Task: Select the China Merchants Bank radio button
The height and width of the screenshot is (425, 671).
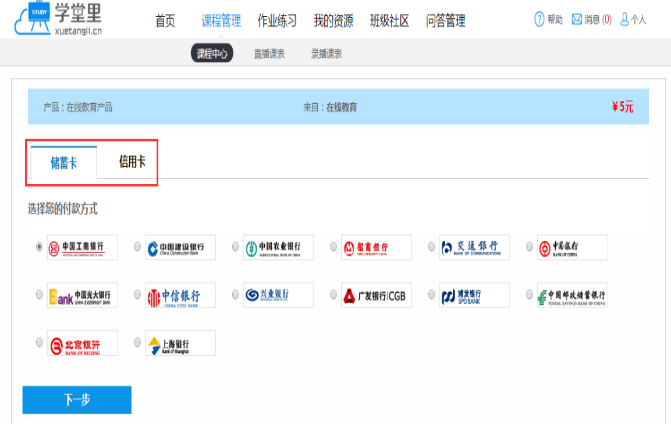Action: 333,247
